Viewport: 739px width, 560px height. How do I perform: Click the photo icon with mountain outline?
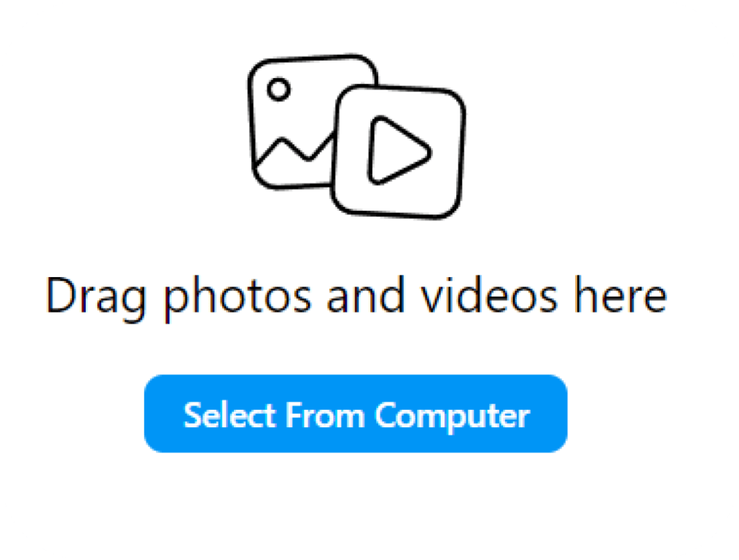[292, 122]
